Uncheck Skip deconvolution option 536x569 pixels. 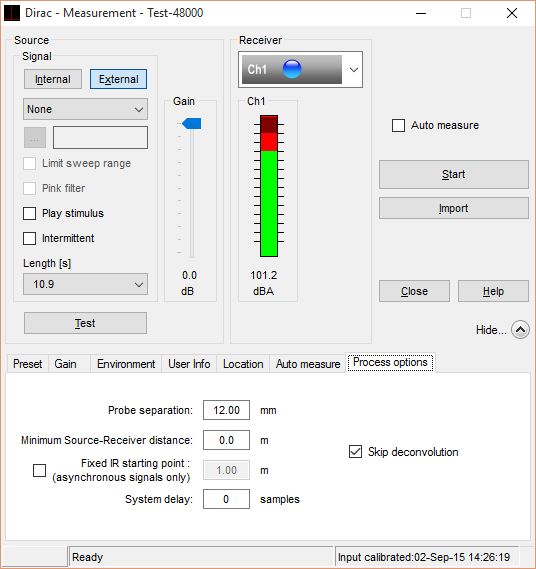(355, 452)
